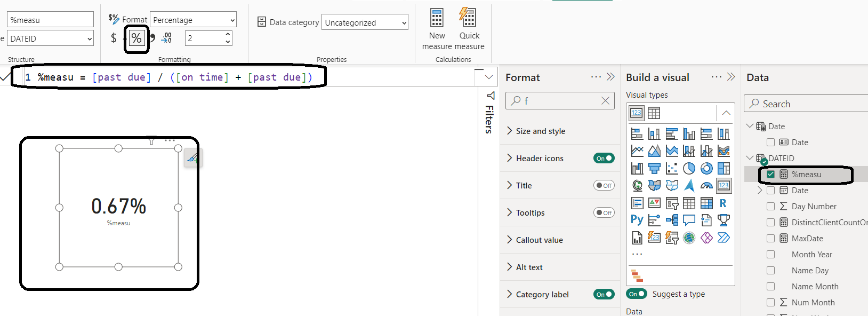Viewport: 868px width, 316px height.
Task: Check the Name Day field
Action: point(770,270)
